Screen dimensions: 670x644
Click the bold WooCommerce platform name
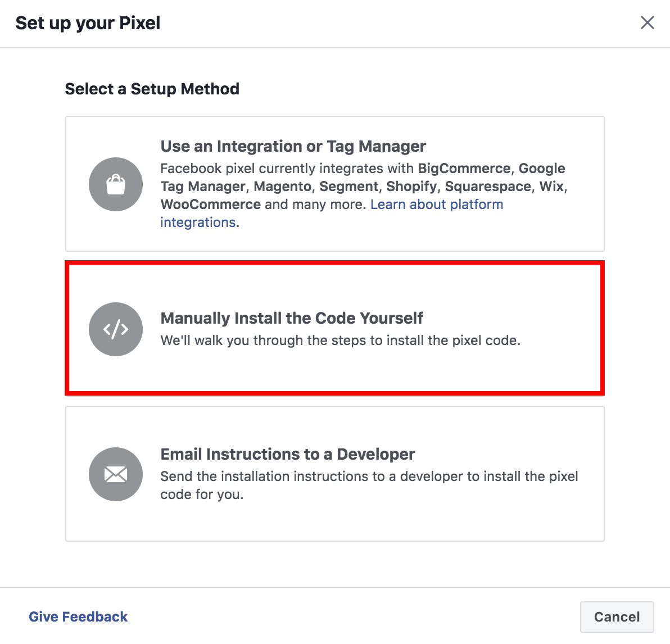210,205
